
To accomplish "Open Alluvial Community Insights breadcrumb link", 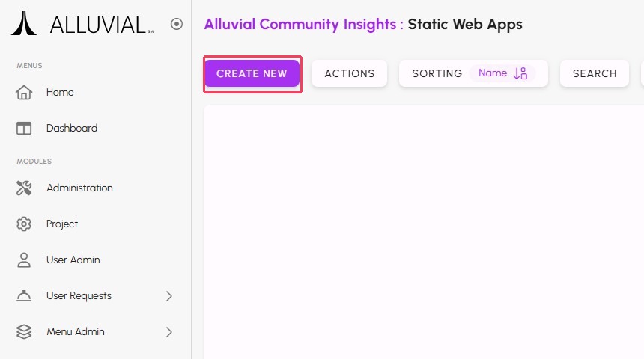I will (300, 25).
